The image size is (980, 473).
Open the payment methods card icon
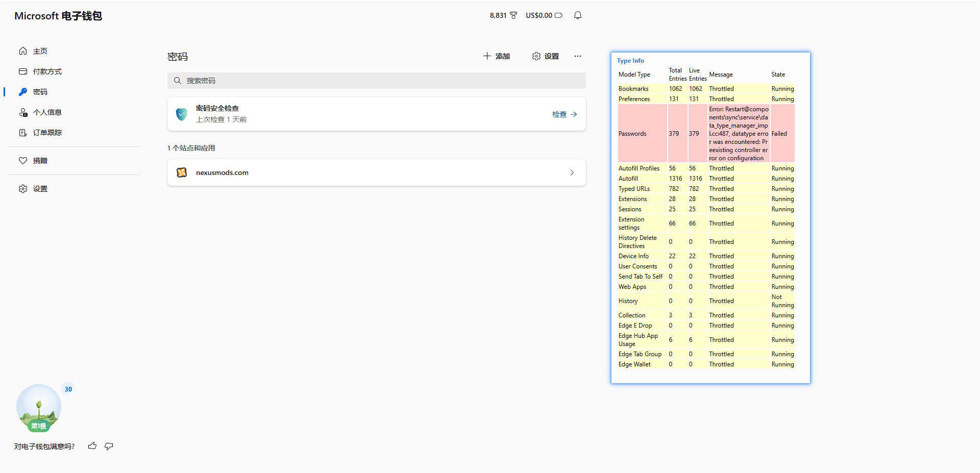coord(23,71)
